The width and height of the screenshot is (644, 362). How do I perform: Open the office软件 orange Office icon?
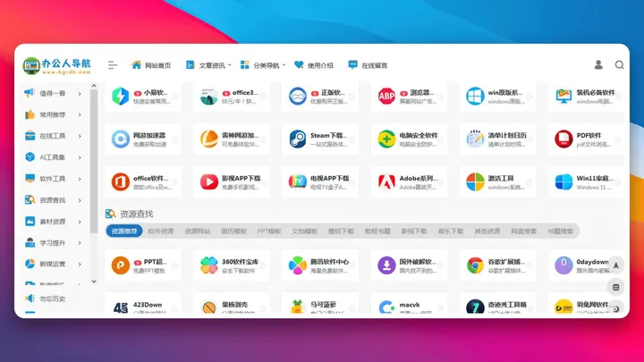(121, 181)
